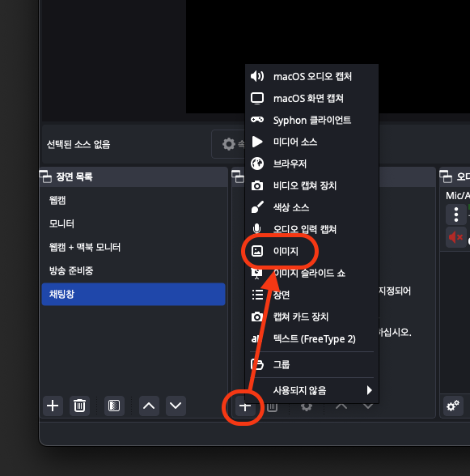Click the camera icon beside 비디오 캡쳐 장치
The height and width of the screenshot is (476, 470).
(x=257, y=185)
